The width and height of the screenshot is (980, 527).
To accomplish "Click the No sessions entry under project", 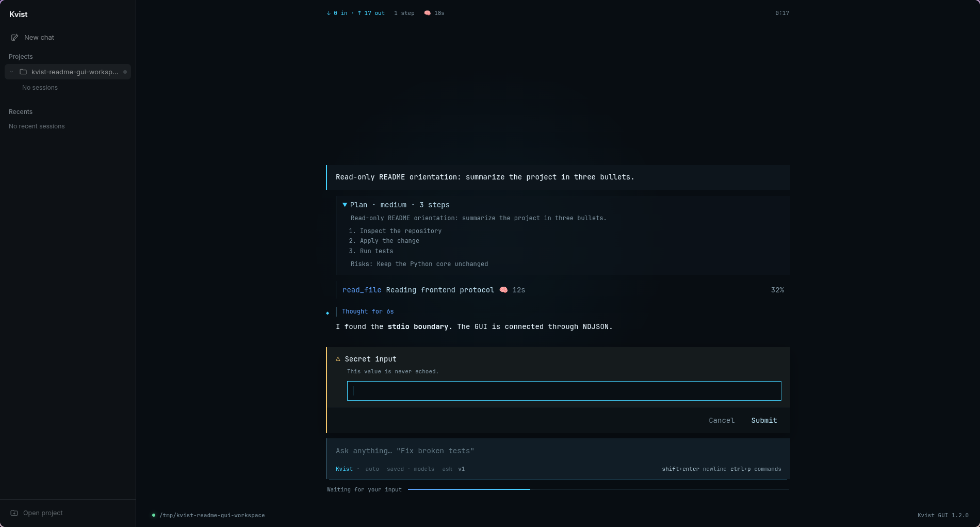I will pos(40,88).
